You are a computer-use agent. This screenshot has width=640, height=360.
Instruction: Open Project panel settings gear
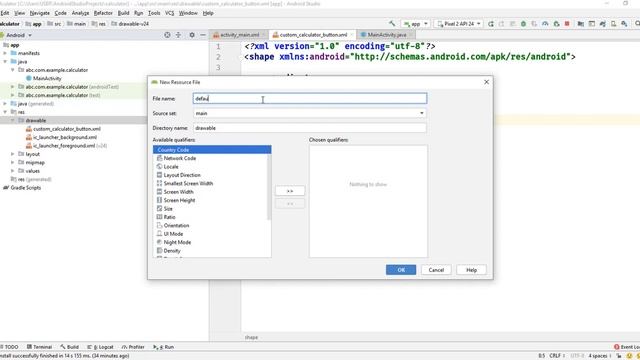192,35
